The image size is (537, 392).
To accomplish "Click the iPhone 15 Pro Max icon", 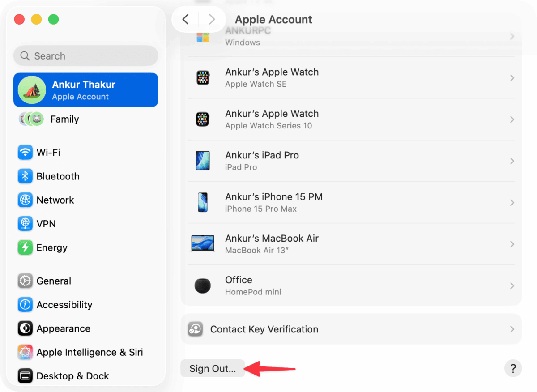I will 203,202.
